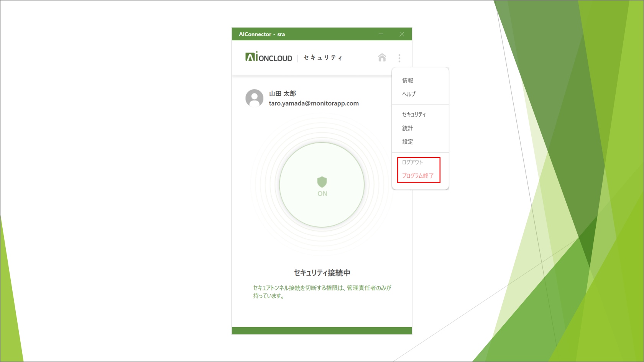Viewport: 644px width, 362px height.
Task: Minimize the AIConnector window
Action: (x=381, y=34)
